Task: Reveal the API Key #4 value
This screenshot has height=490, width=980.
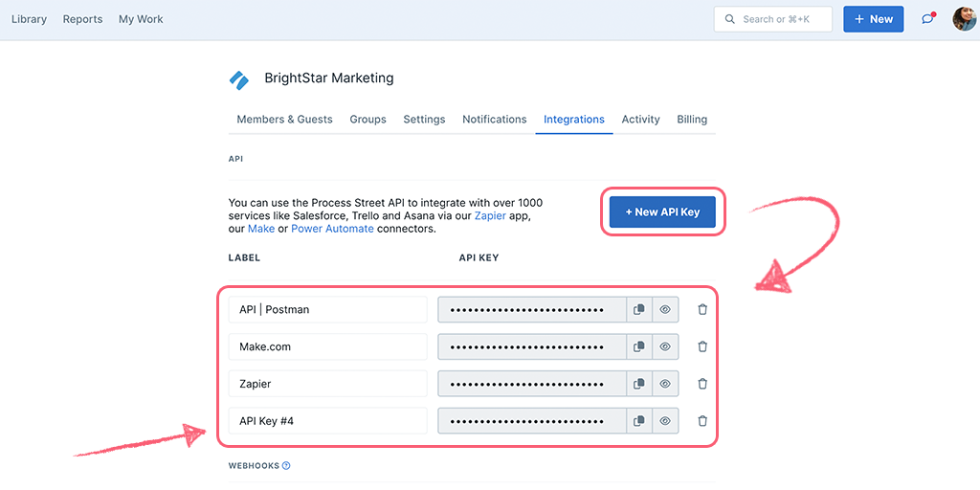Action: point(665,421)
